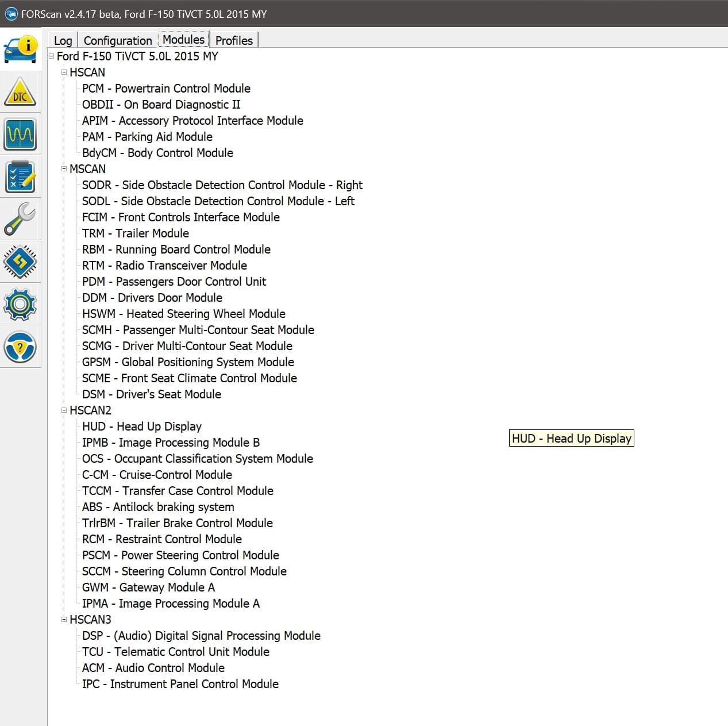The image size is (728, 726).
Task: Select SODL Side Obstacle Detection Left
Action: [218, 201]
